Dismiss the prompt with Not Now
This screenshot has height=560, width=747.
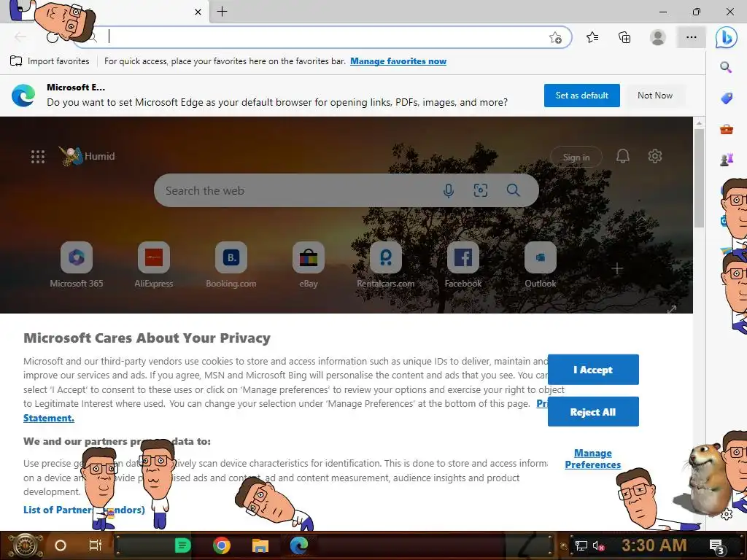tap(655, 96)
